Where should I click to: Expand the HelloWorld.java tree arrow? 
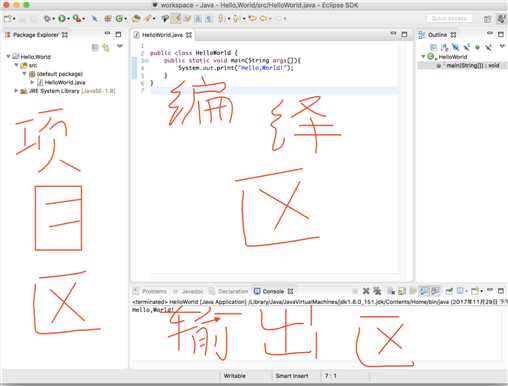[x=32, y=82]
